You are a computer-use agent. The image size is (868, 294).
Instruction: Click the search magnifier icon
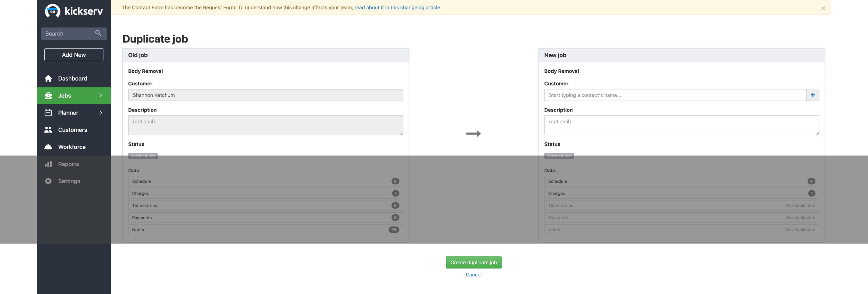(98, 33)
